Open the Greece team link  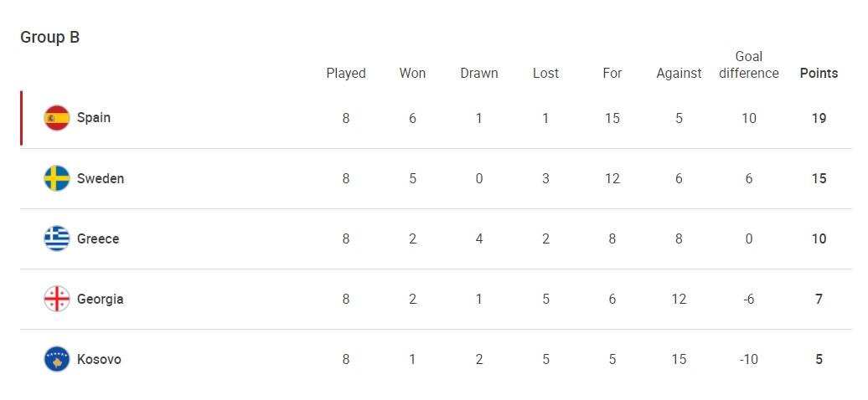(x=98, y=238)
